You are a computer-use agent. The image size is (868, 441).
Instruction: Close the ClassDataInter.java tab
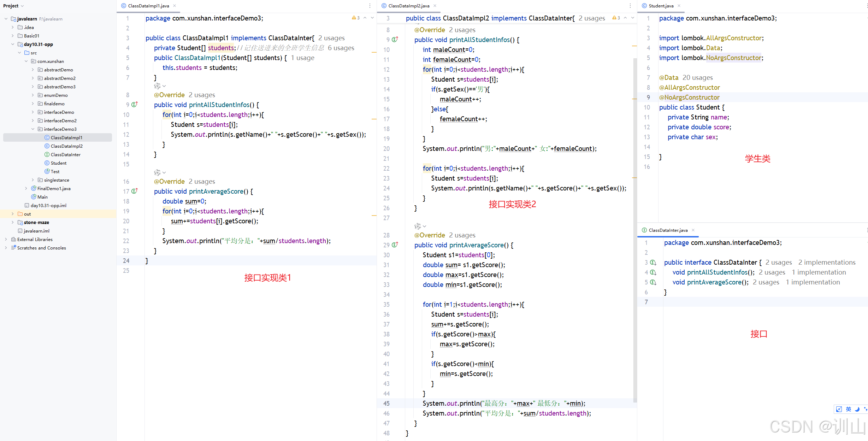pos(693,230)
